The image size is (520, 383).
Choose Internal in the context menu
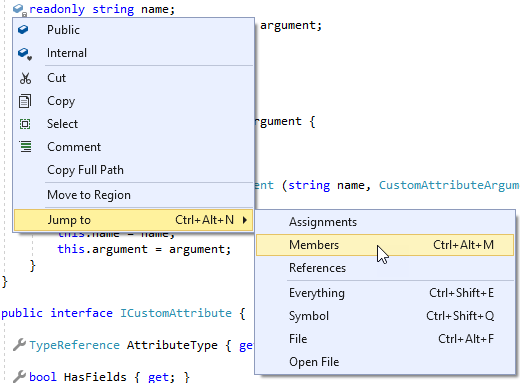click(133, 53)
